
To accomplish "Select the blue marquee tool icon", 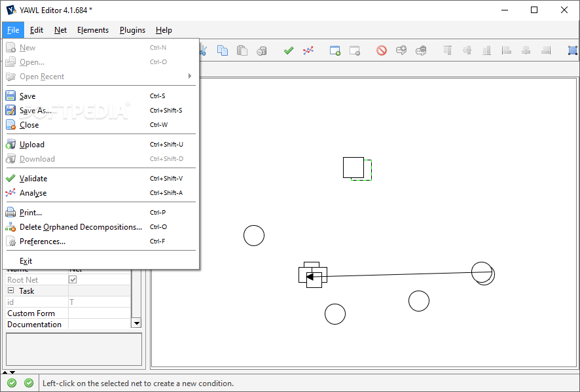I will 573,50.
